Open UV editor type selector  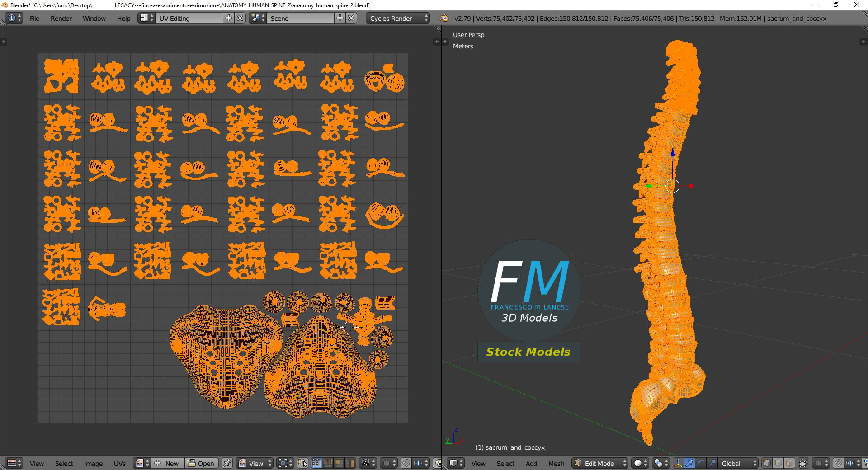pos(14,463)
